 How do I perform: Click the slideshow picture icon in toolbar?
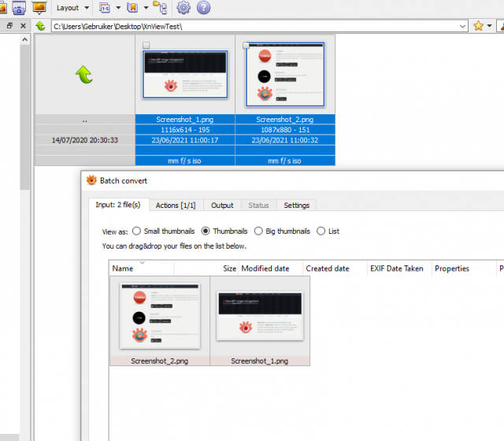click(x=39, y=8)
